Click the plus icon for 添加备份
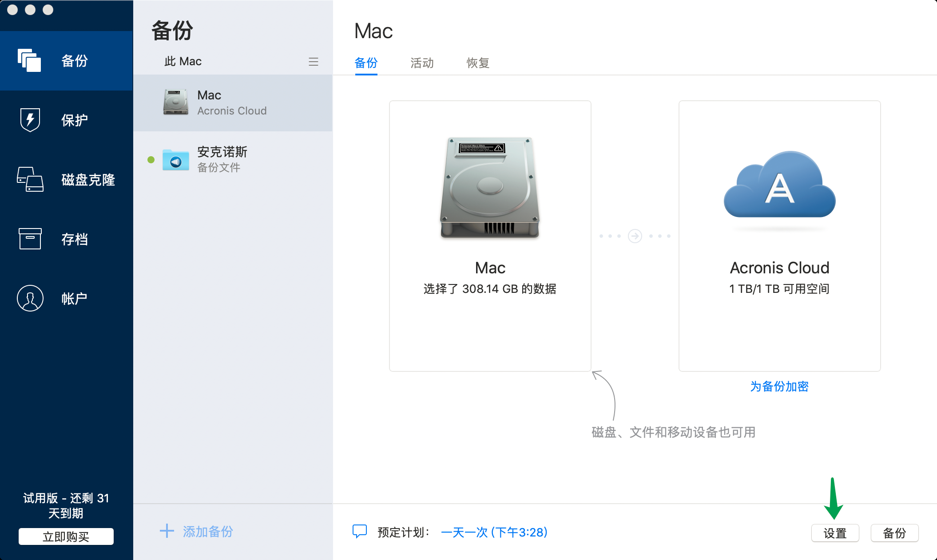This screenshot has width=937, height=560. coord(167,531)
